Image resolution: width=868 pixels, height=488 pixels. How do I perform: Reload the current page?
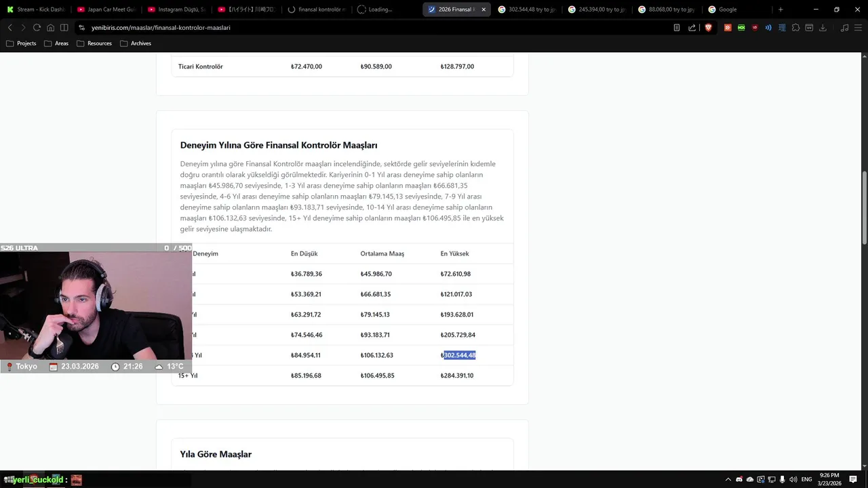click(37, 28)
